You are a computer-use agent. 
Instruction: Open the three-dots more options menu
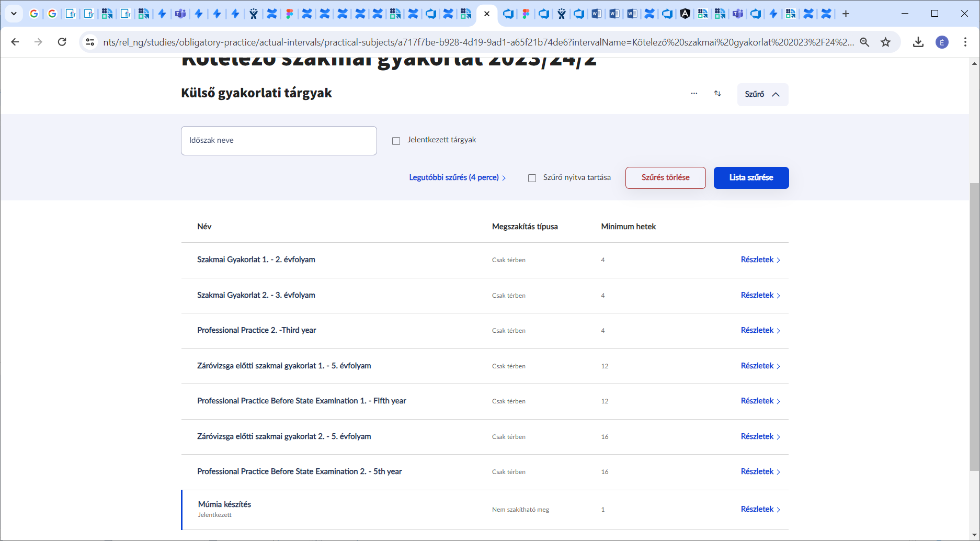(x=694, y=94)
